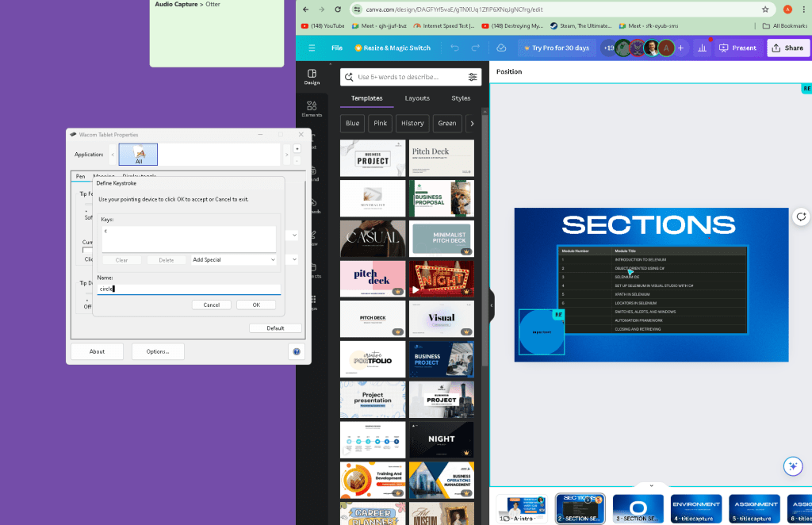Click Name field containing circle
812x525 pixels.
pos(189,289)
